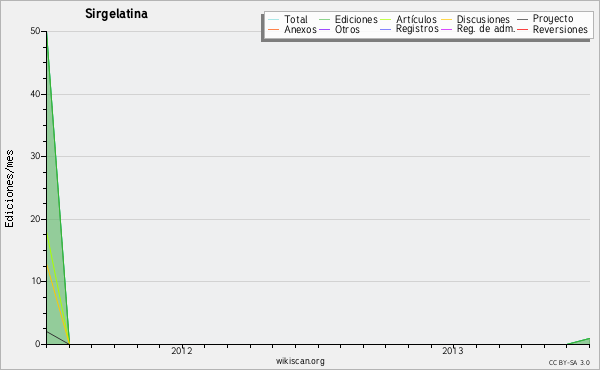Select the Registros legend entry
The width and height of the screenshot is (600, 370).
(409, 29)
